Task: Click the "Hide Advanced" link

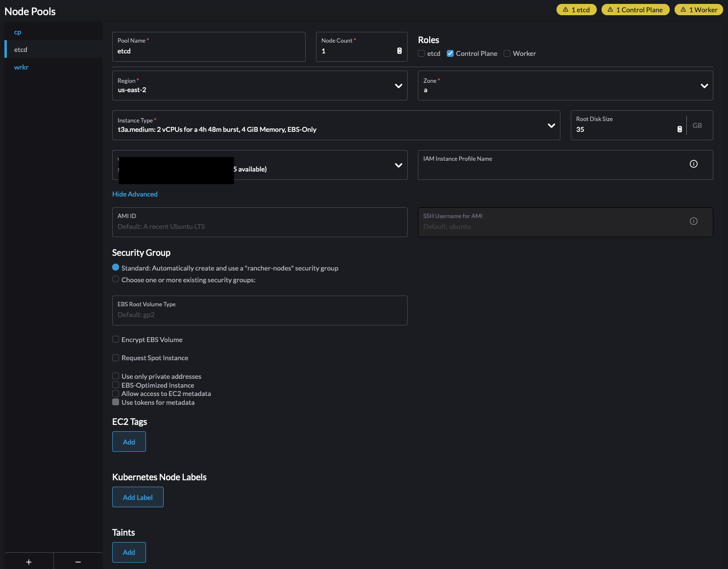Action: (135, 194)
